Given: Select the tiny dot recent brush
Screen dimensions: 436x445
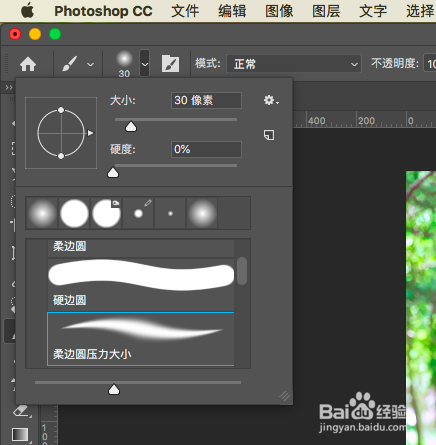Looking at the screenshot, I should (170, 213).
